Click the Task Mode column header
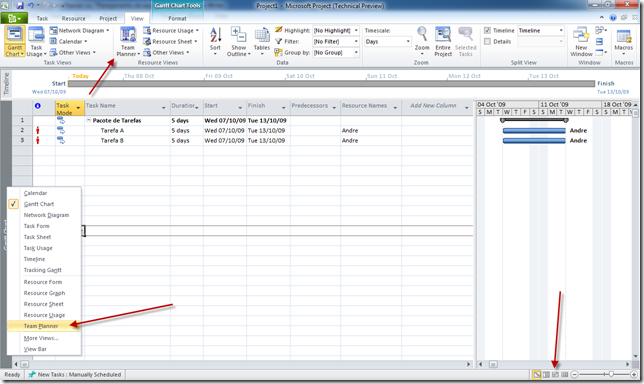 pos(69,108)
